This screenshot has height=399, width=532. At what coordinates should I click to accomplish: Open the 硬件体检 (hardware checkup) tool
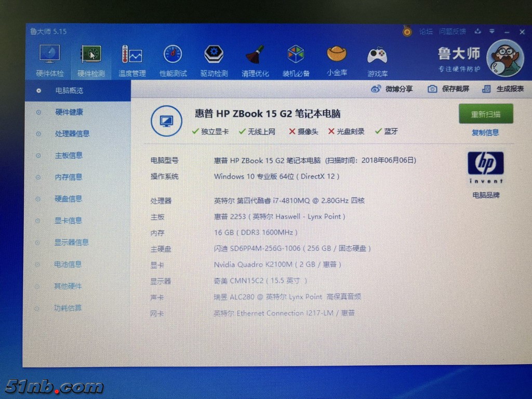point(49,57)
